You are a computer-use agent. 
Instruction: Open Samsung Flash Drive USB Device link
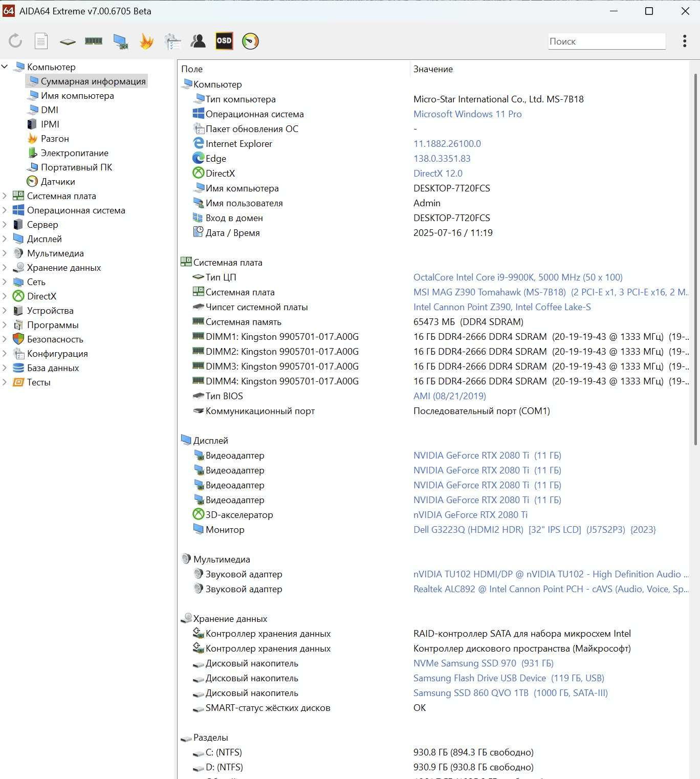[x=509, y=678]
